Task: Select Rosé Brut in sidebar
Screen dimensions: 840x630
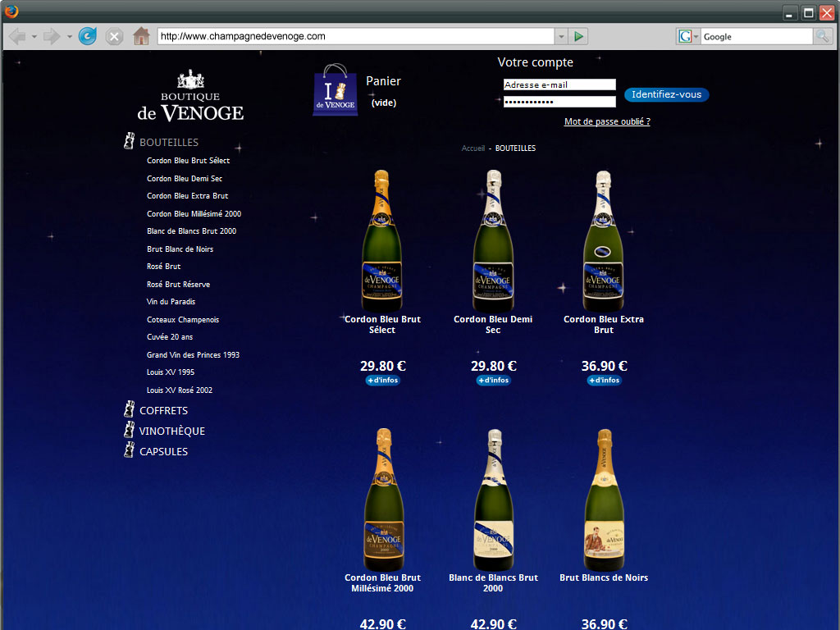Action: click(163, 267)
